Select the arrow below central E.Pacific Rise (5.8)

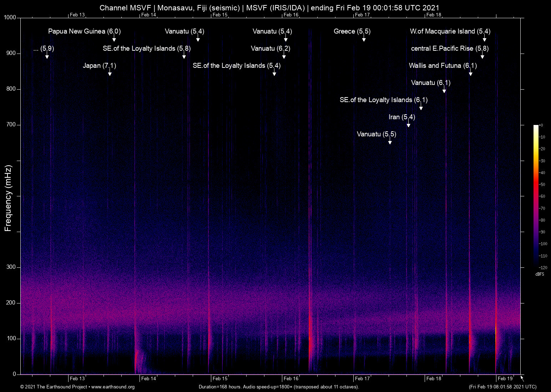click(x=482, y=56)
